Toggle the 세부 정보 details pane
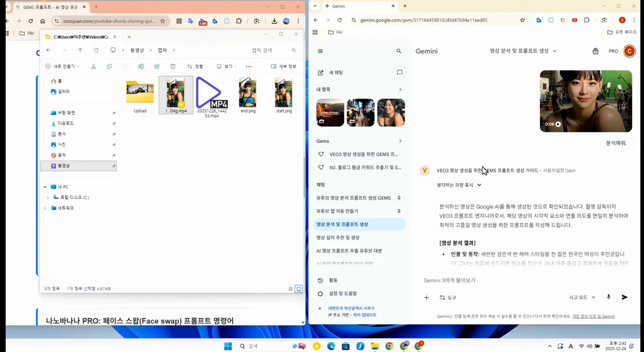This screenshot has width=644, height=352. [284, 67]
